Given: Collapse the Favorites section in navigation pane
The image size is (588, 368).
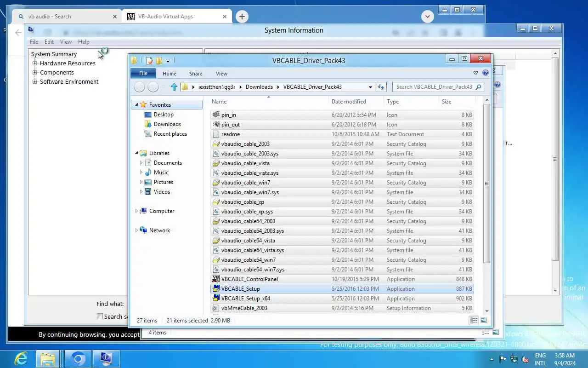Looking at the screenshot, I should point(136,105).
